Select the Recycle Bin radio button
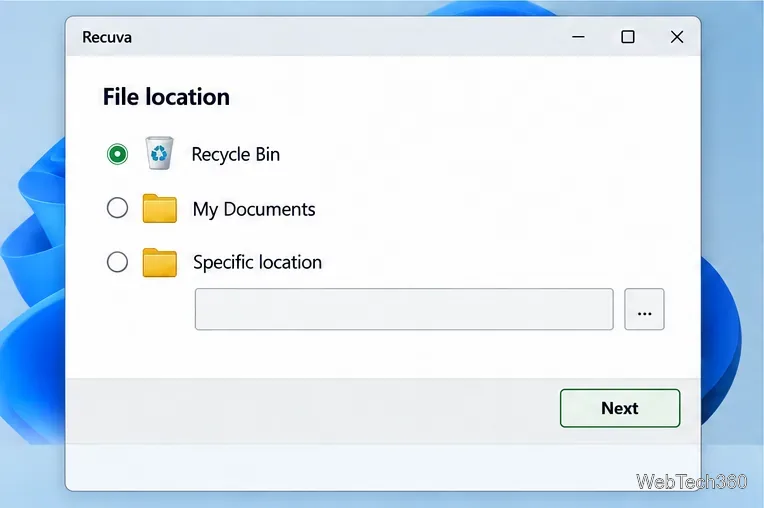 point(117,154)
